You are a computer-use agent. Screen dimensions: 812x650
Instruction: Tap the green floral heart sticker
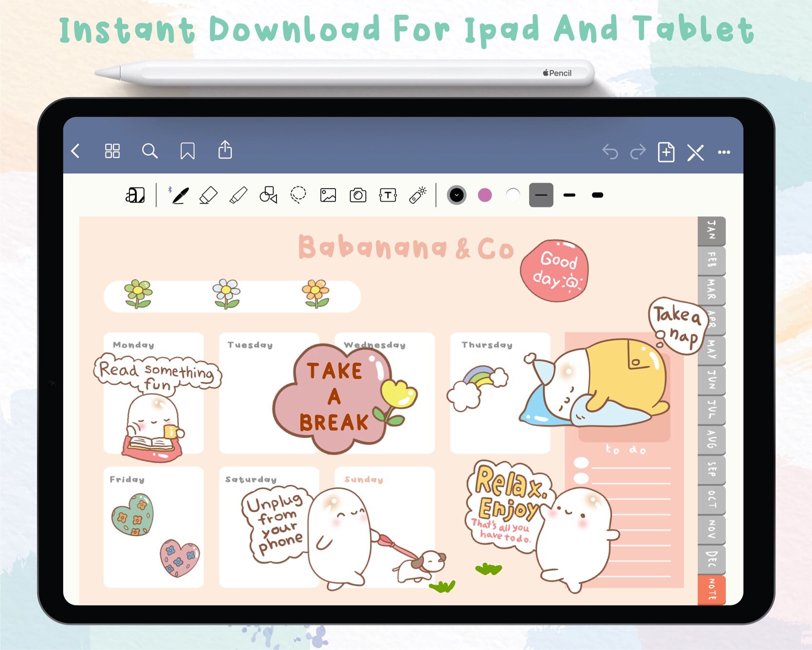coord(132,515)
